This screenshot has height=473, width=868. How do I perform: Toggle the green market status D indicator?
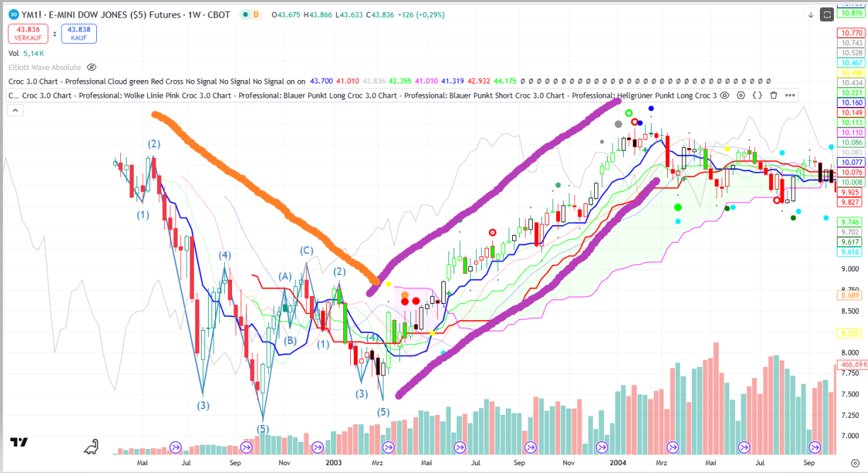point(250,15)
